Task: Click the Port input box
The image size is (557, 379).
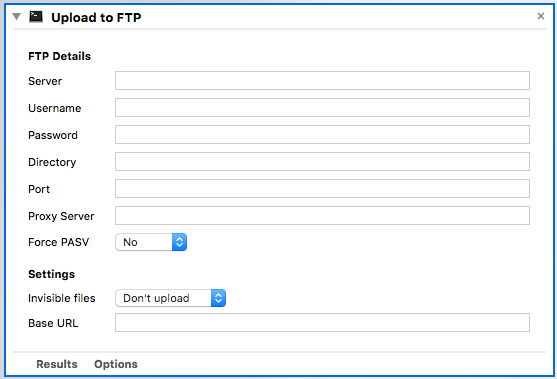Action: tap(322, 189)
